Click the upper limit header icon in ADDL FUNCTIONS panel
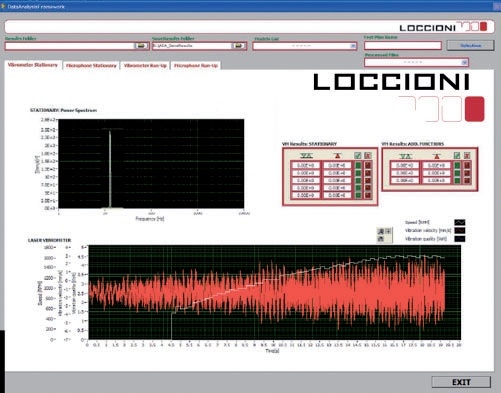 click(x=436, y=156)
